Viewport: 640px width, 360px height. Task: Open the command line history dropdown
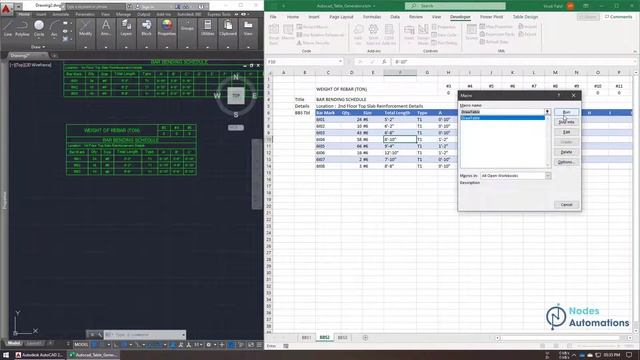(183, 335)
